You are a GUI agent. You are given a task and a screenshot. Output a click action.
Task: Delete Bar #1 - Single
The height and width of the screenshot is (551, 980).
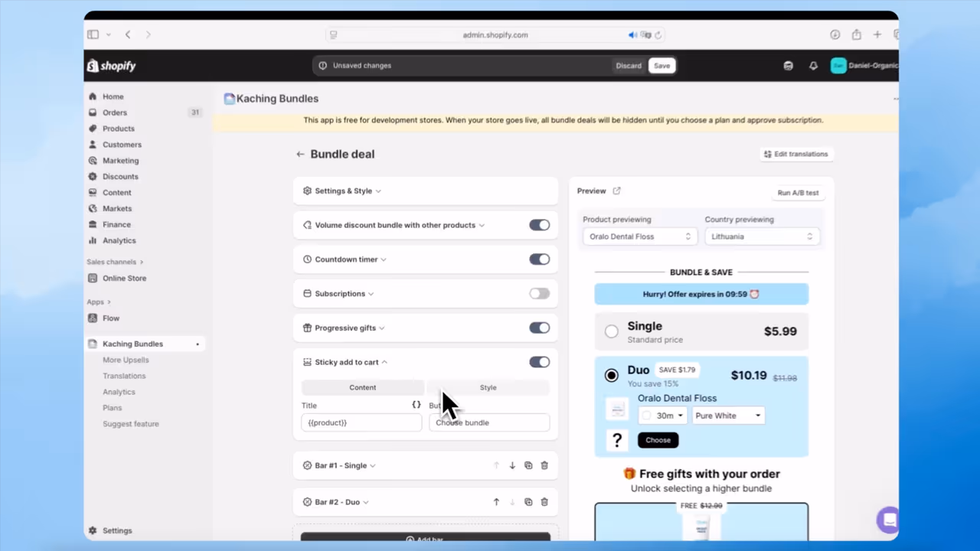tap(544, 465)
